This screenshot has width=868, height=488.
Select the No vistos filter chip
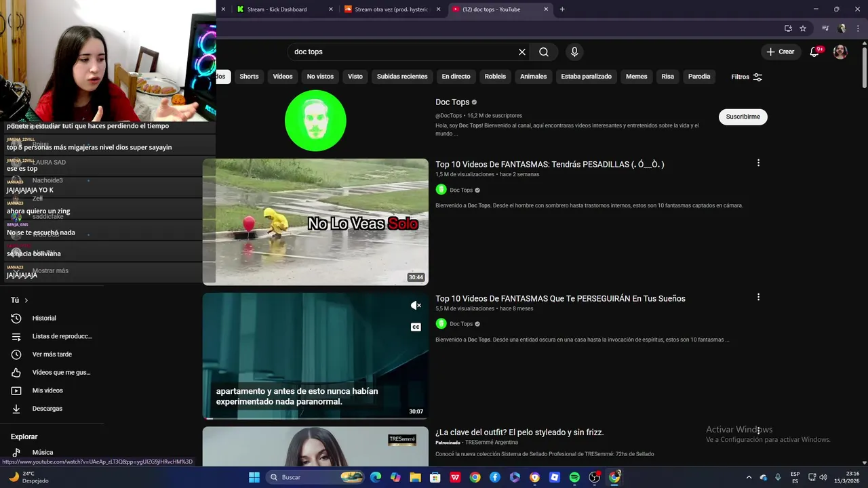point(320,77)
